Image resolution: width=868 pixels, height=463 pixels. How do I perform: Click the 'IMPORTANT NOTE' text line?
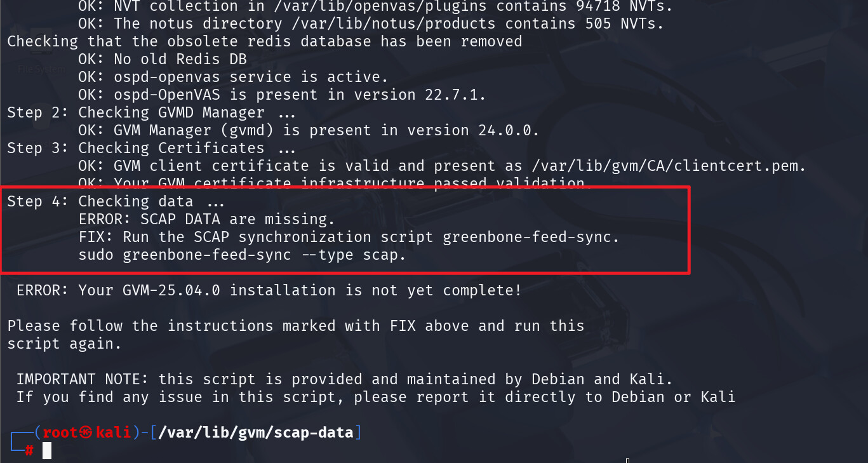[344, 380]
